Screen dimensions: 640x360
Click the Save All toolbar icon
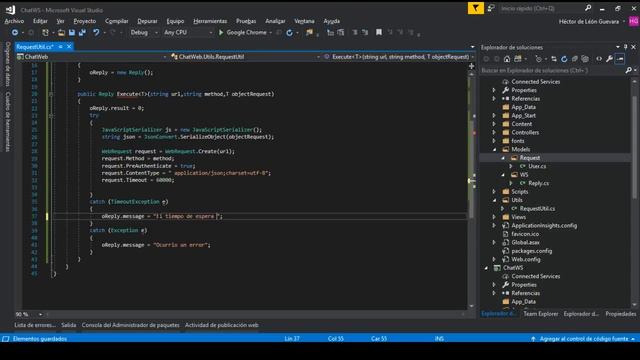82,32
